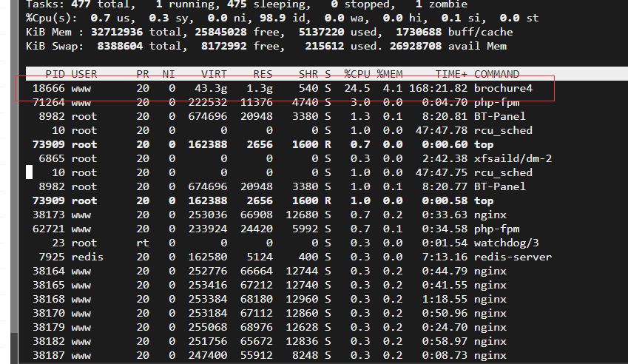Click the redis-server command entry
Viewport: 628px width, 364px height.
click(513, 257)
